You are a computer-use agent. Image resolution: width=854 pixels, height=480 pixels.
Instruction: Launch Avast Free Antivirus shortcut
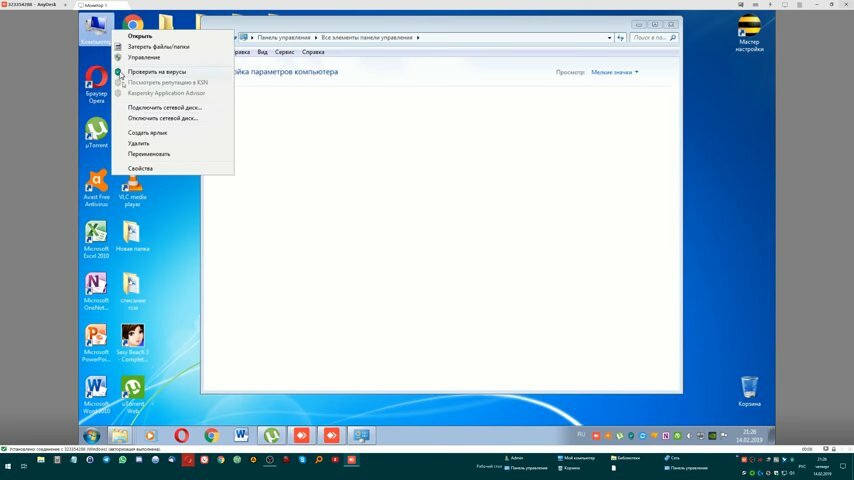tap(96, 188)
